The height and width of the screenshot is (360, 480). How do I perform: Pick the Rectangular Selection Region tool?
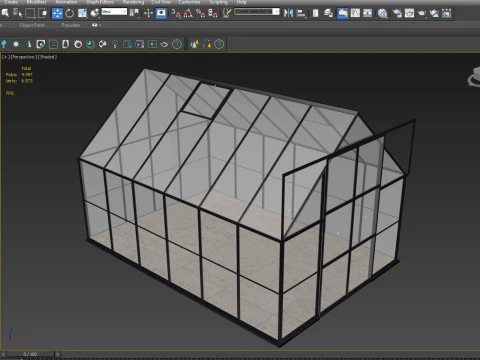tap(30, 13)
